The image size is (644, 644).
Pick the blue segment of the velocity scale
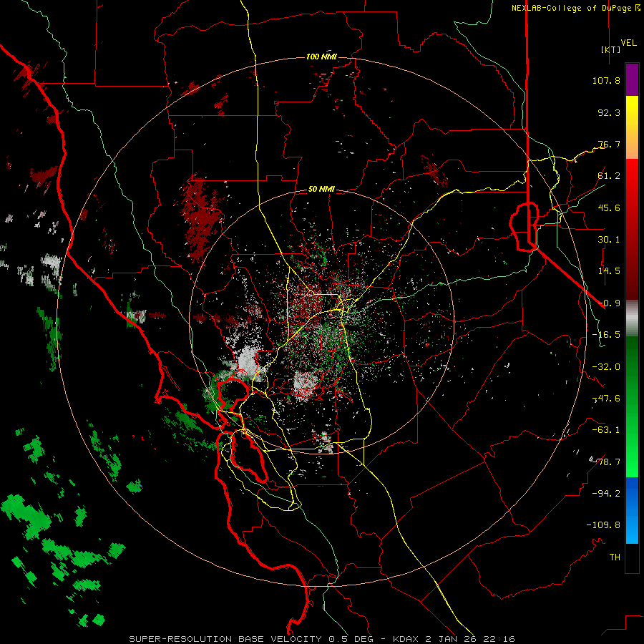(x=632, y=510)
